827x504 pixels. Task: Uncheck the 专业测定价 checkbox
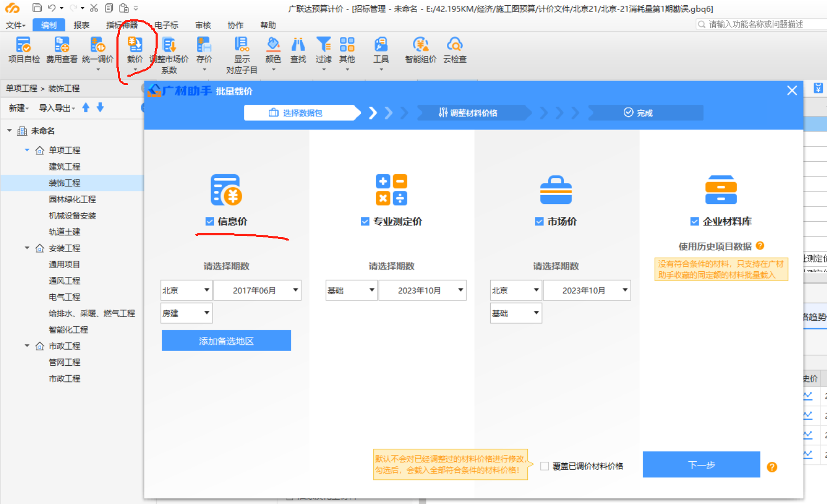(365, 221)
